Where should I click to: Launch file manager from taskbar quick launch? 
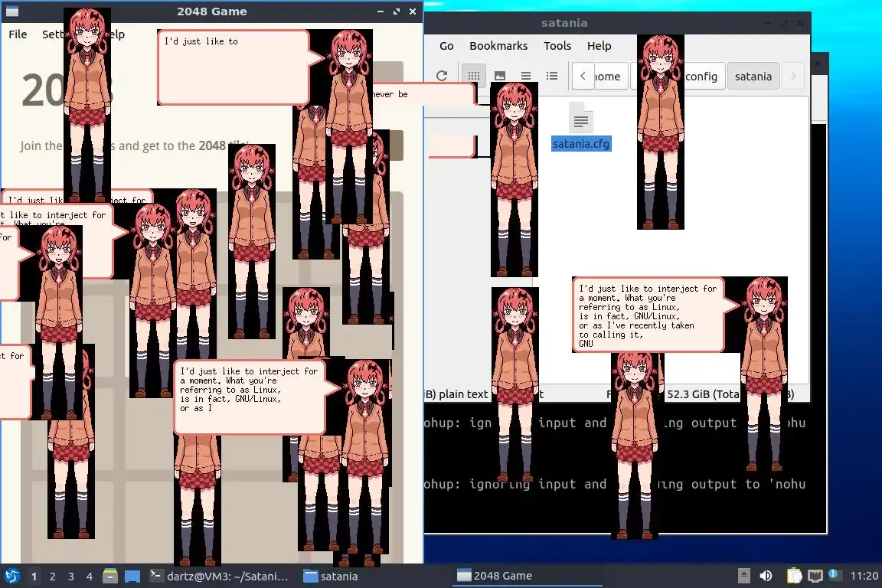[x=110, y=577]
